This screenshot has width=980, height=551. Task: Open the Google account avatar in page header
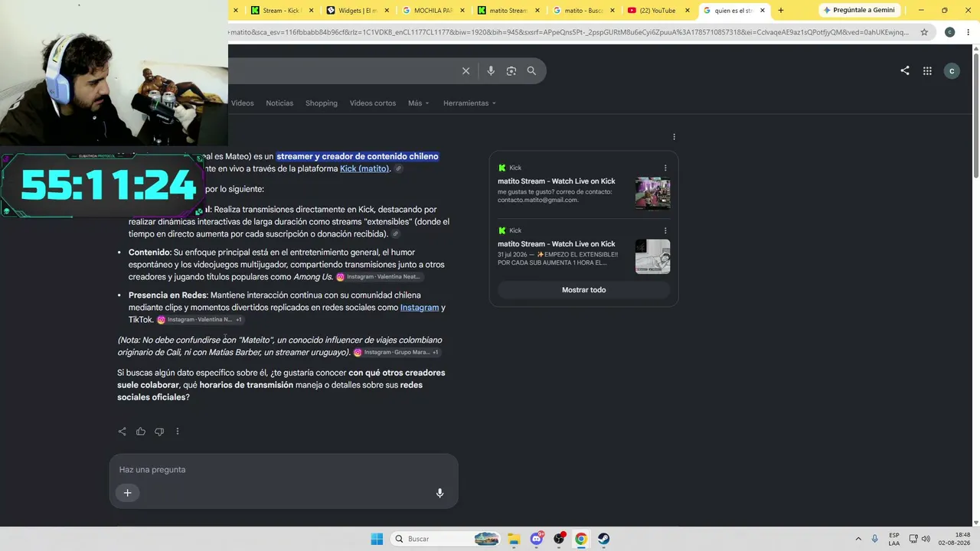click(x=952, y=71)
